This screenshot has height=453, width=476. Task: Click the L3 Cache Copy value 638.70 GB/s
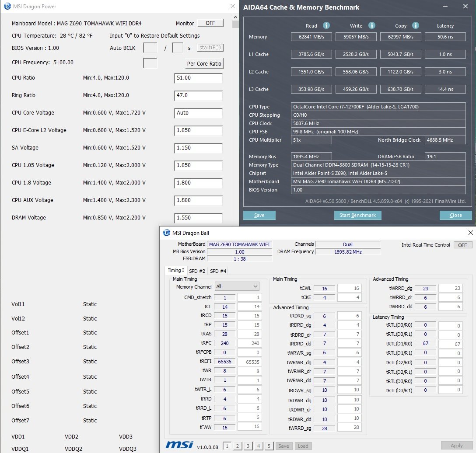400,89
